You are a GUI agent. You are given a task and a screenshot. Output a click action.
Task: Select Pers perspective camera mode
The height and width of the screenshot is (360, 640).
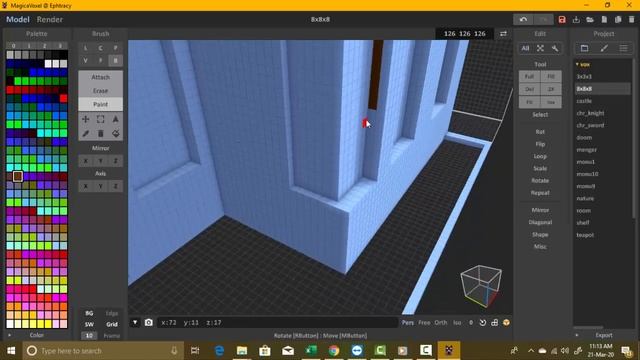407,322
